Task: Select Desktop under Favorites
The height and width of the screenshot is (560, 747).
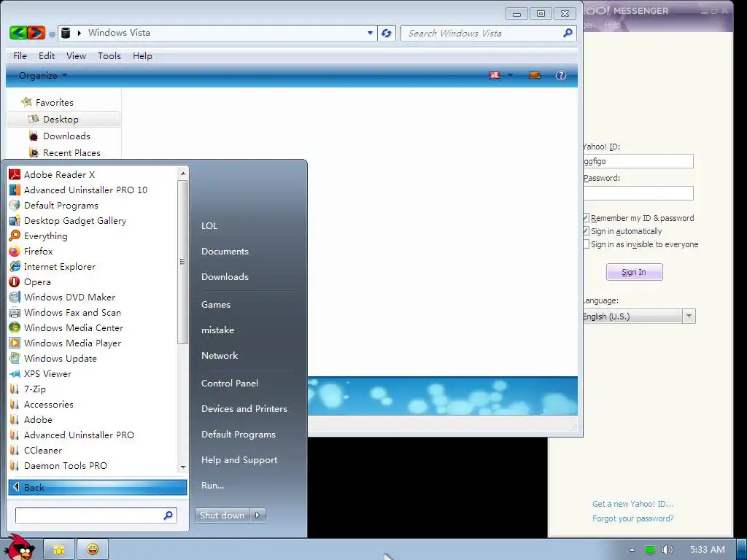Action: [x=61, y=120]
